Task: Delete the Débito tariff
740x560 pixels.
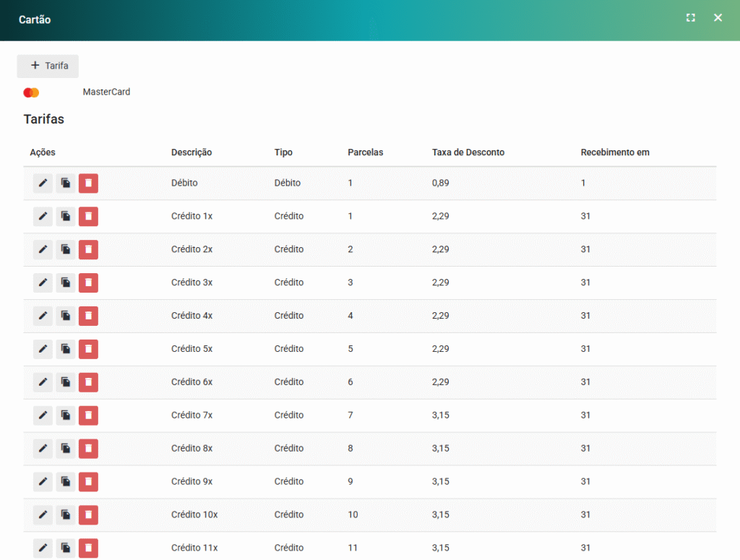Action: click(x=88, y=184)
